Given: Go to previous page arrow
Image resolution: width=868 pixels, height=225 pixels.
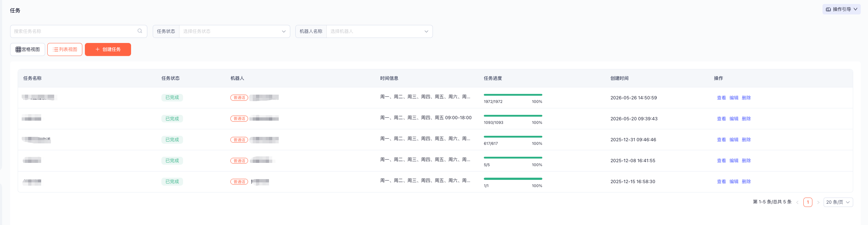Looking at the screenshot, I should [x=797, y=202].
